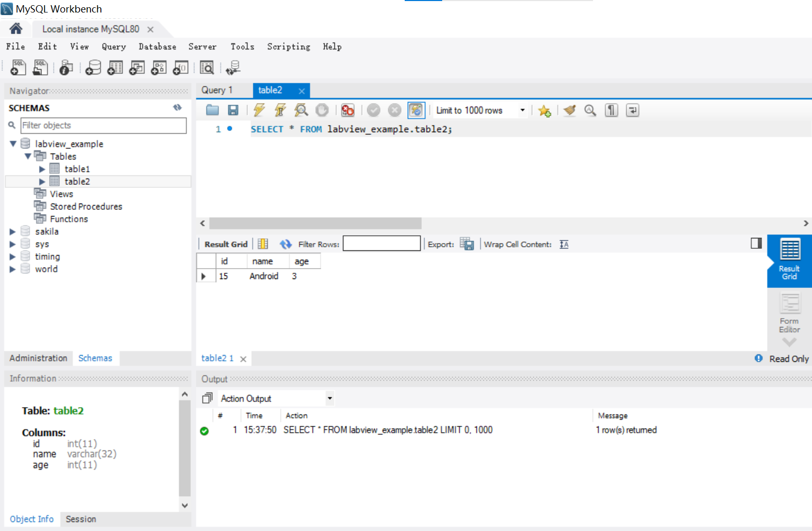Toggle stop-on-error for script execution
This screenshot has height=531, width=812.
[347, 110]
